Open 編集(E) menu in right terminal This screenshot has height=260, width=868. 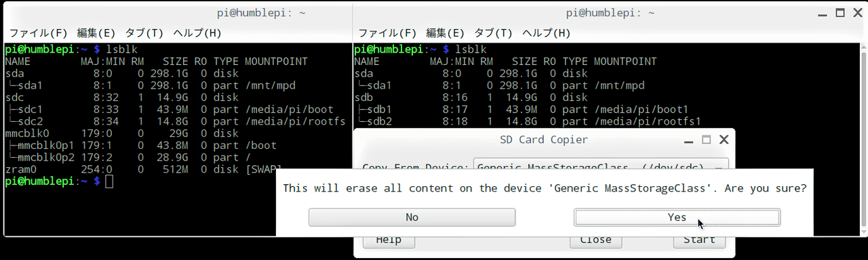[x=446, y=32]
